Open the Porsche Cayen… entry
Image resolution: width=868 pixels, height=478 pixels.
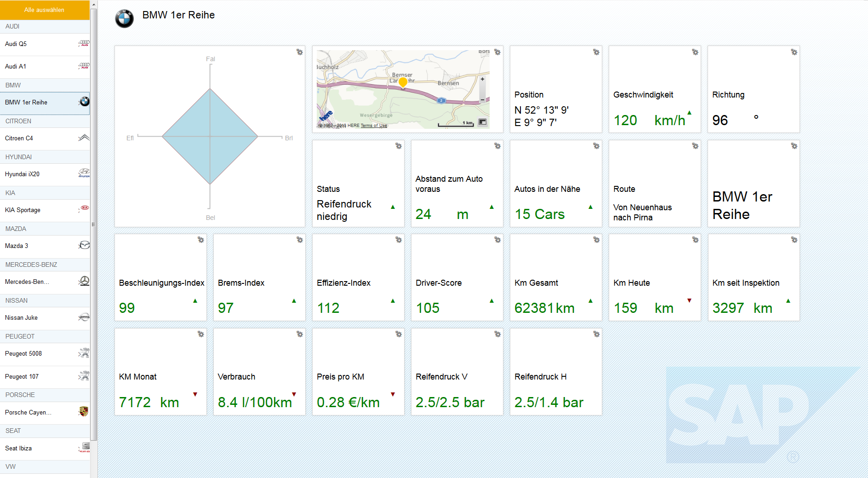pyautogui.click(x=45, y=413)
